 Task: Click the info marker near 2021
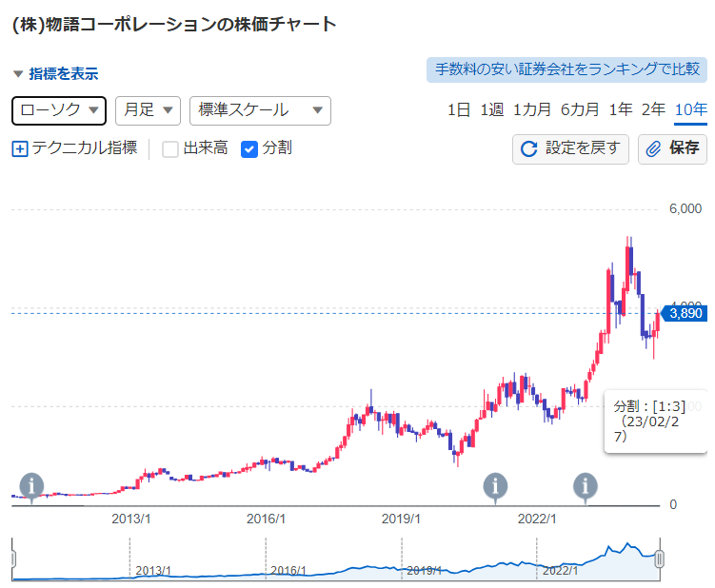pos(495,486)
